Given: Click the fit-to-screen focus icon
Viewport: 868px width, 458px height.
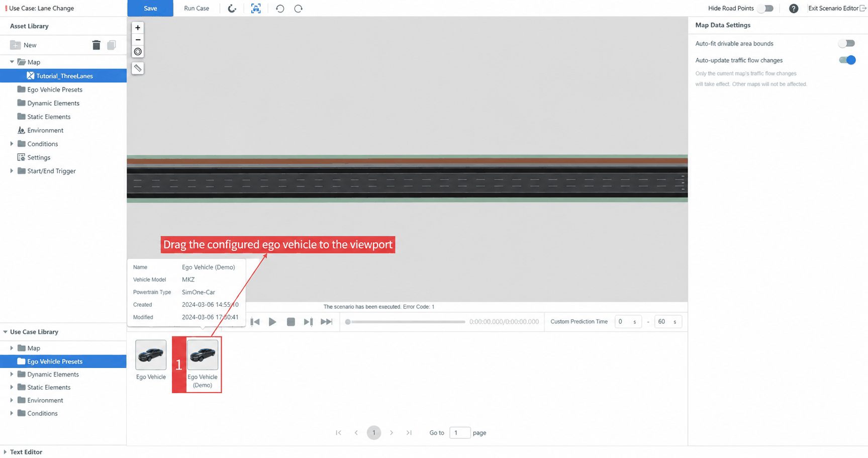Looking at the screenshot, I should coord(256,9).
